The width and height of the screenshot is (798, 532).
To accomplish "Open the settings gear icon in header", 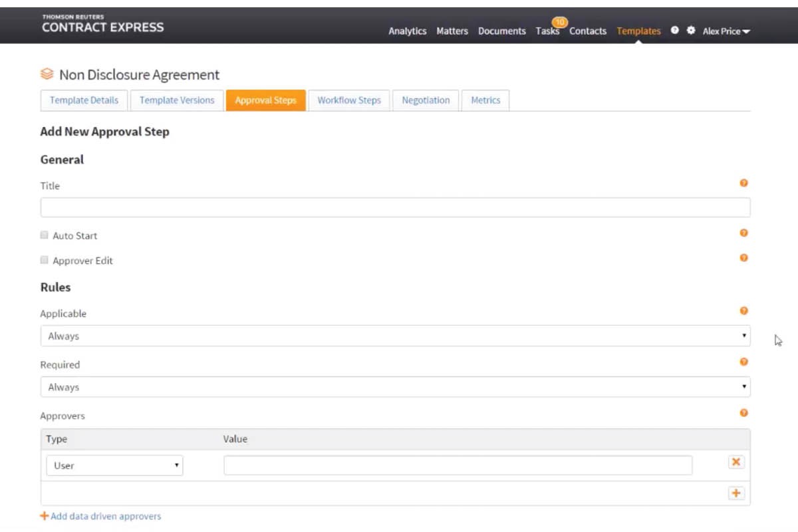I will pyautogui.click(x=691, y=31).
